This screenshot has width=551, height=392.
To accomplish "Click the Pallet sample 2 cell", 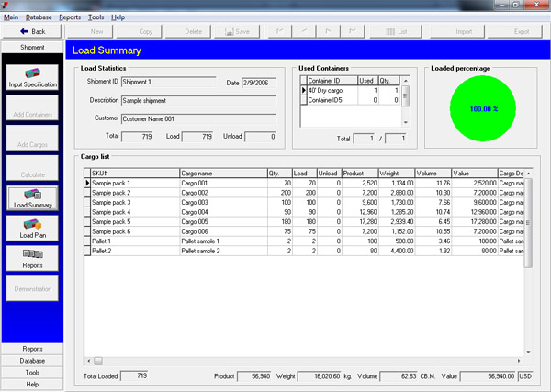I will click(x=223, y=251).
